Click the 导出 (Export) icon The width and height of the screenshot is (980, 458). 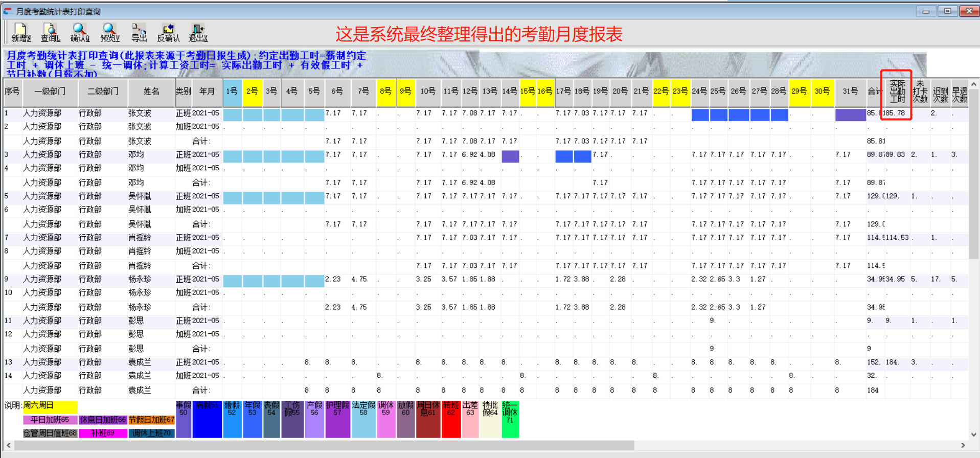coord(139,33)
